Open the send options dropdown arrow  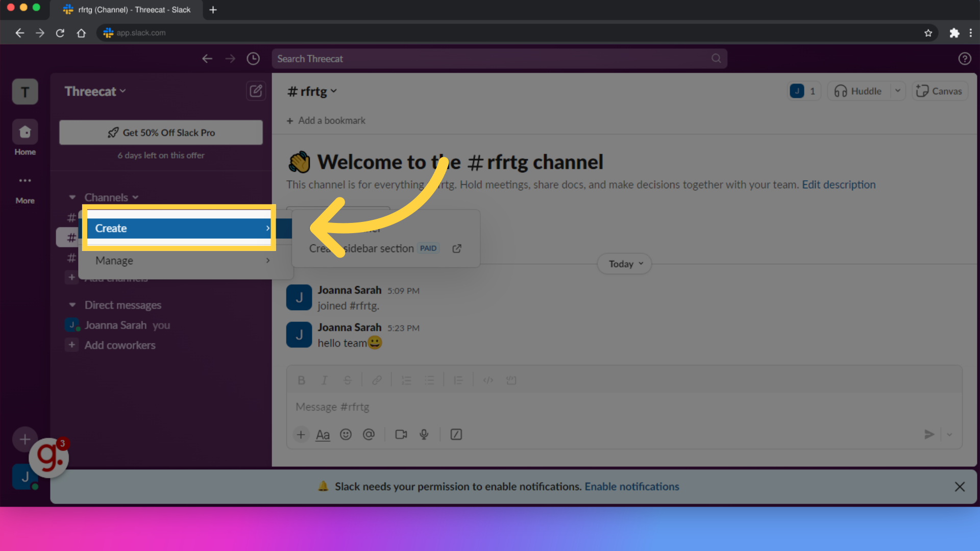(949, 435)
